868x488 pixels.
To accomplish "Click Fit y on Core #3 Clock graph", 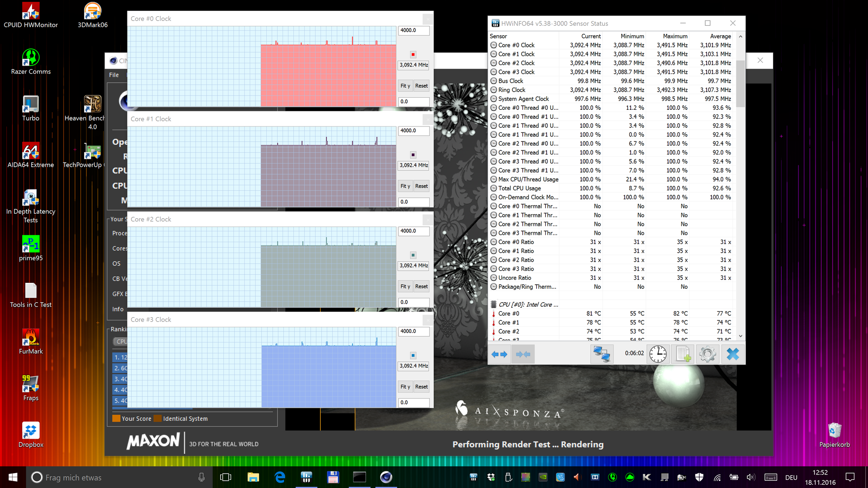I will click(x=405, y=387).
